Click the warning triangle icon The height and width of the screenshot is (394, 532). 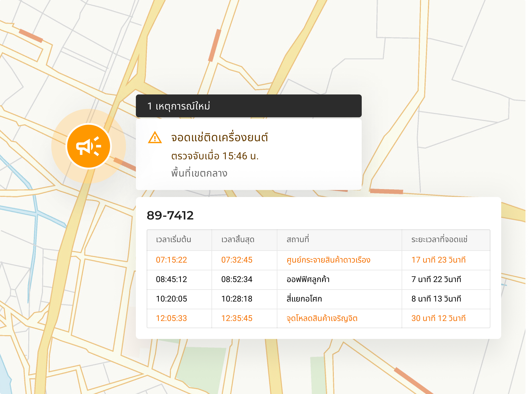[x=155, y=137]
